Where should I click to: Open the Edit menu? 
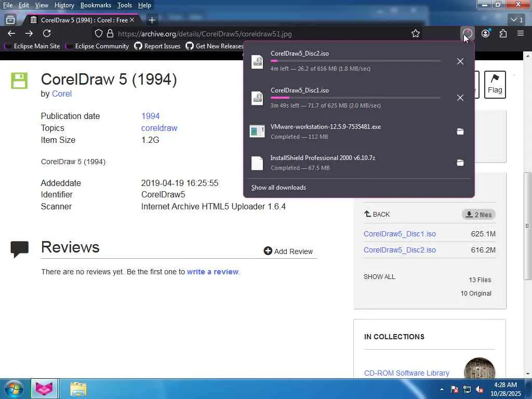pyautogui.click(x=23, y=5)
